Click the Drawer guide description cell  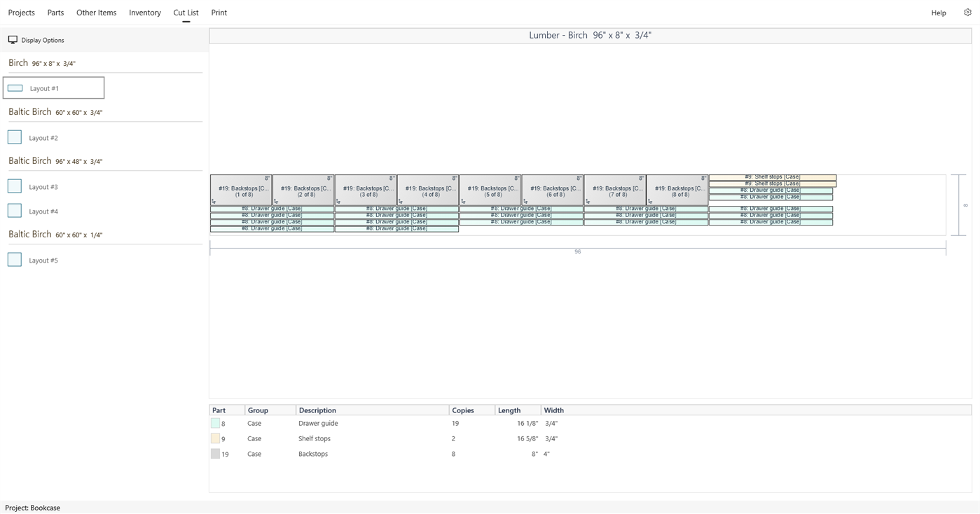pos(319,424)
